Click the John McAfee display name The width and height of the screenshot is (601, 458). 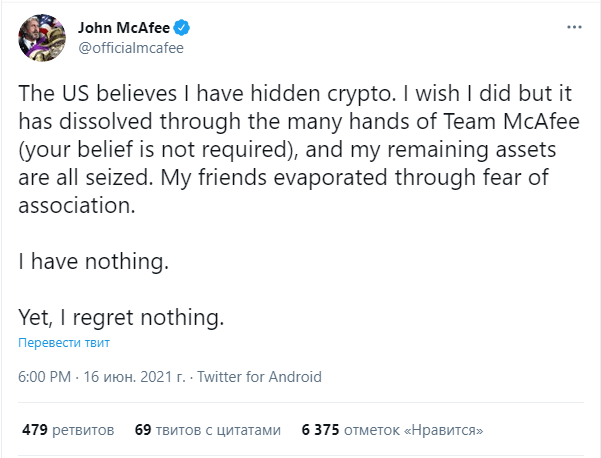click(x=124, y=28)
